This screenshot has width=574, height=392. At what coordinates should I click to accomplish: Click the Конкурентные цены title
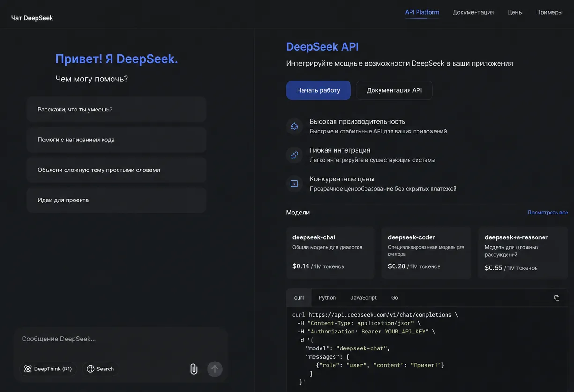pos(342,179)
